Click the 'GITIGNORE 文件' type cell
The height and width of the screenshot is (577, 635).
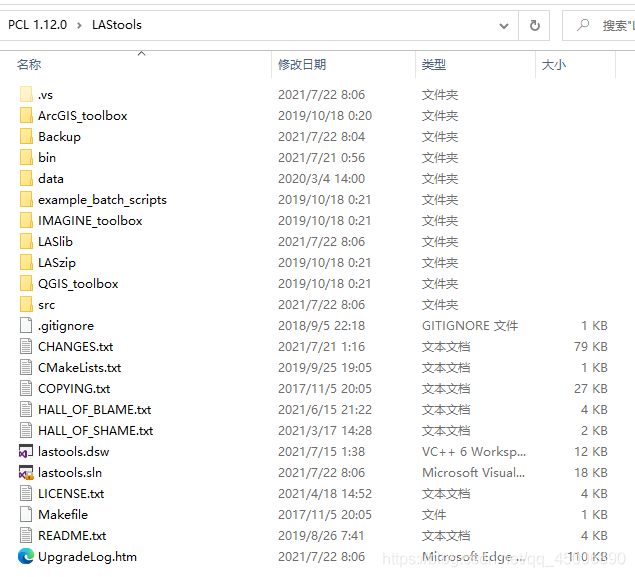pos(470,326)
